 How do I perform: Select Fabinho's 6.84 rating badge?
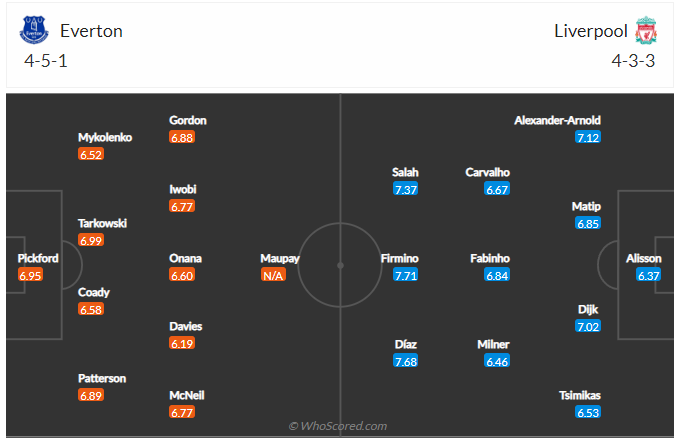(497, 275)
